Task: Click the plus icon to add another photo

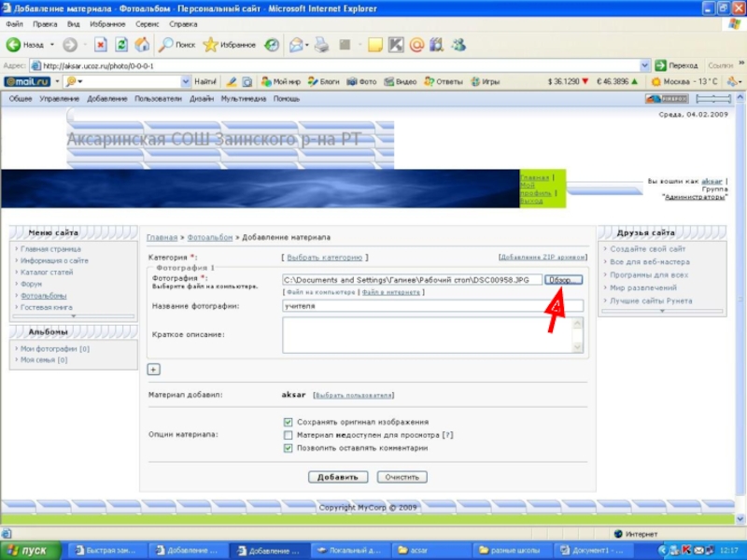Action: pos(153,369)
